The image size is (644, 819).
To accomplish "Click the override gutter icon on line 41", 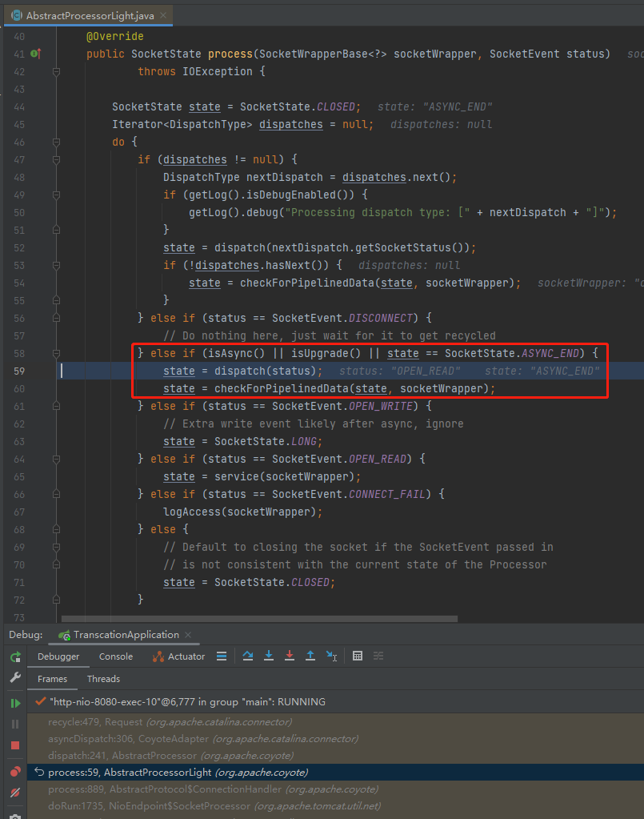I will click(x=35, y=54).
